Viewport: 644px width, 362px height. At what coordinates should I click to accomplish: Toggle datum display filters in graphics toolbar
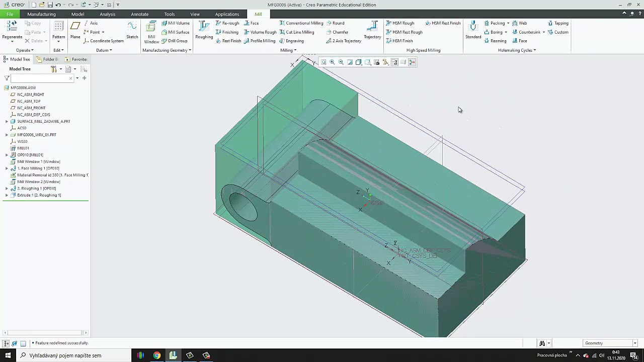tap(385, 62)
